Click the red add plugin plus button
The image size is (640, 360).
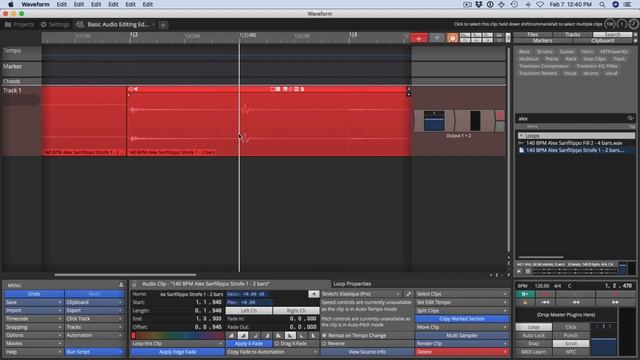pos(418,38)
